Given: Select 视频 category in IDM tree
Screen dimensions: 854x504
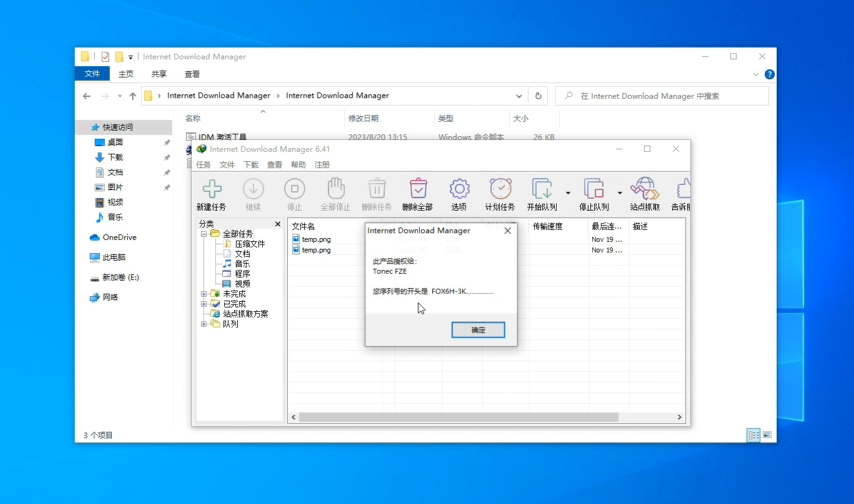Looking at the screenshot, I should 242,283.
